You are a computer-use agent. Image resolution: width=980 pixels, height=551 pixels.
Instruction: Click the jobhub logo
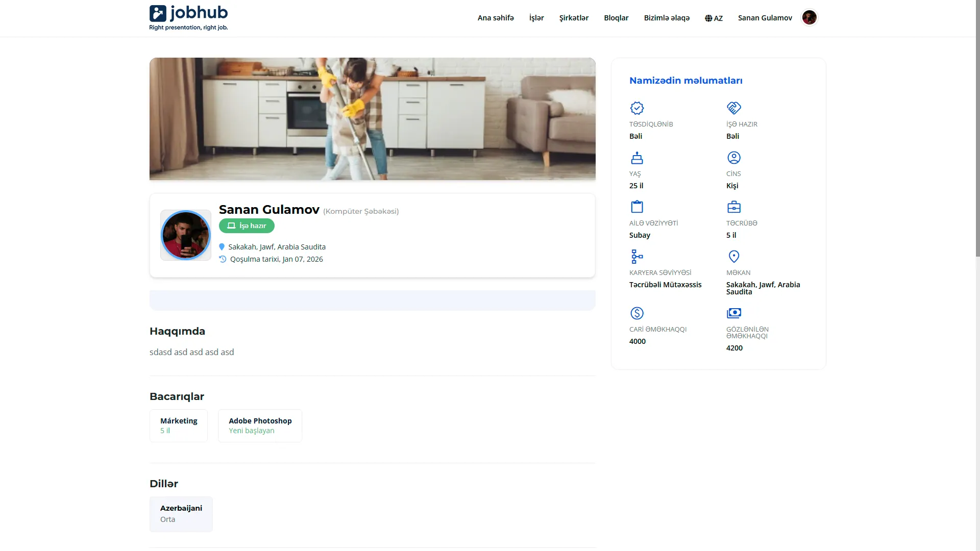188,18
